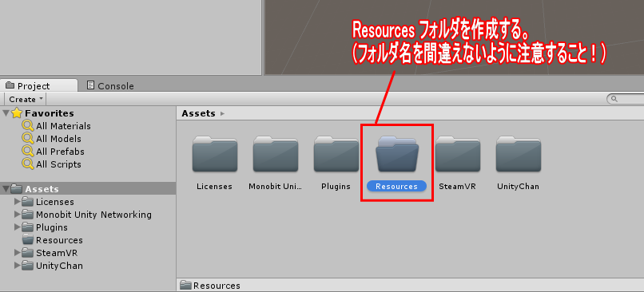Screen dimensions: 644x292
Task: Open the Licenses folder thumbnail
Action: pyautogui.click(x=214, y=155)
